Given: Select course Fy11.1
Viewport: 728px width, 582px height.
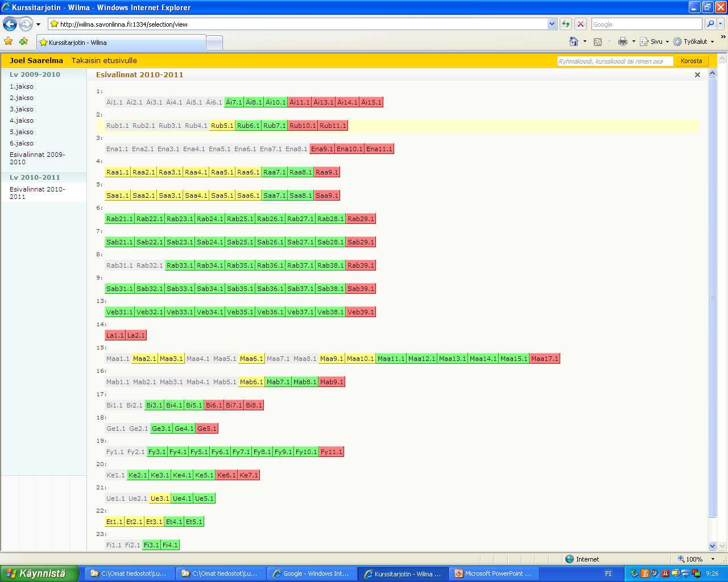Looking at the screenshot, I should point(332,452).
